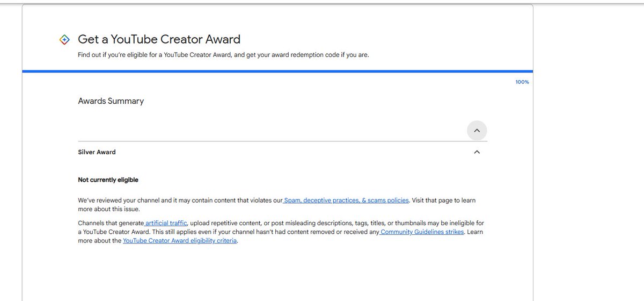Open YouTube Creator Award eligibility criteria link
The image size is (644, 301).
click(x=180, y=241)
